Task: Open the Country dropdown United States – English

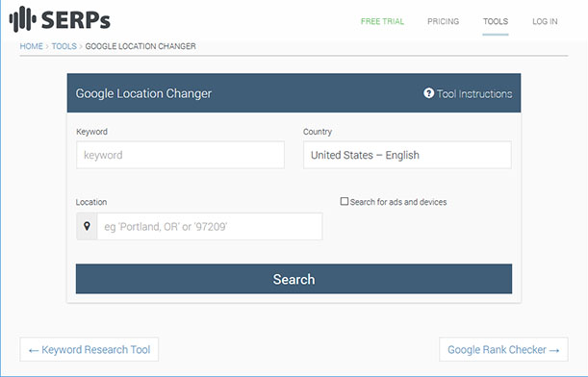Action: tap(407, 155)
